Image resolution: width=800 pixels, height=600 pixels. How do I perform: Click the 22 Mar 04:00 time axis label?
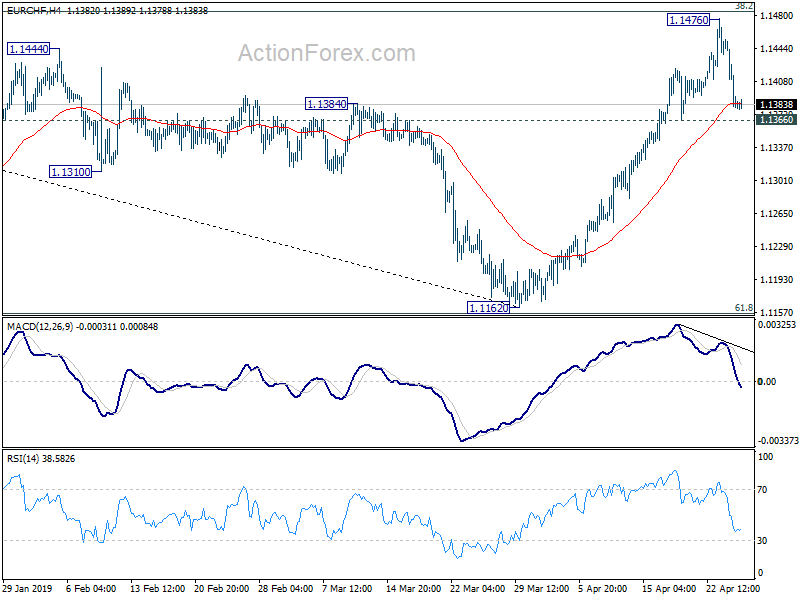click(478, 588)
